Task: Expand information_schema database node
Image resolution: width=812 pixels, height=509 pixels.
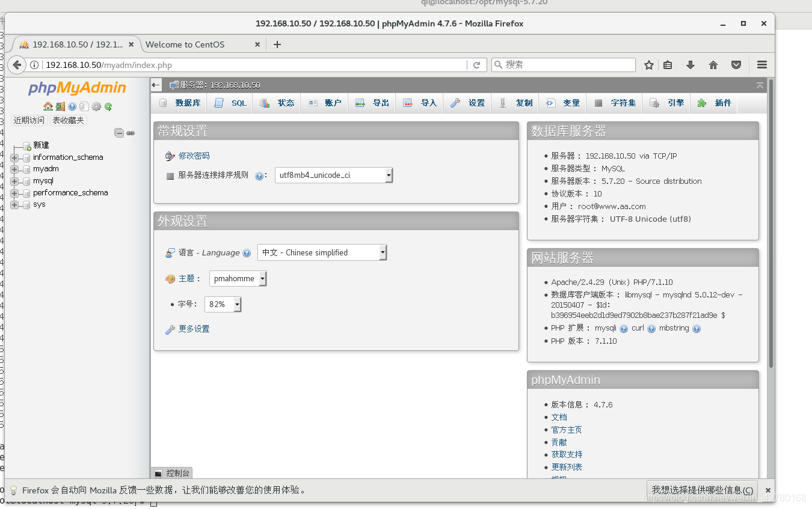Action: pos(14,157)
